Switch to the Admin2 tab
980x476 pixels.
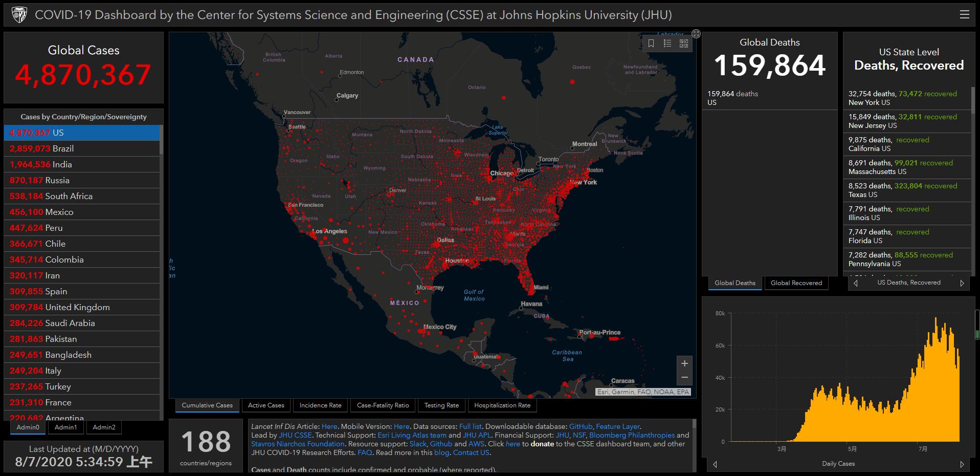pos(104,427)
